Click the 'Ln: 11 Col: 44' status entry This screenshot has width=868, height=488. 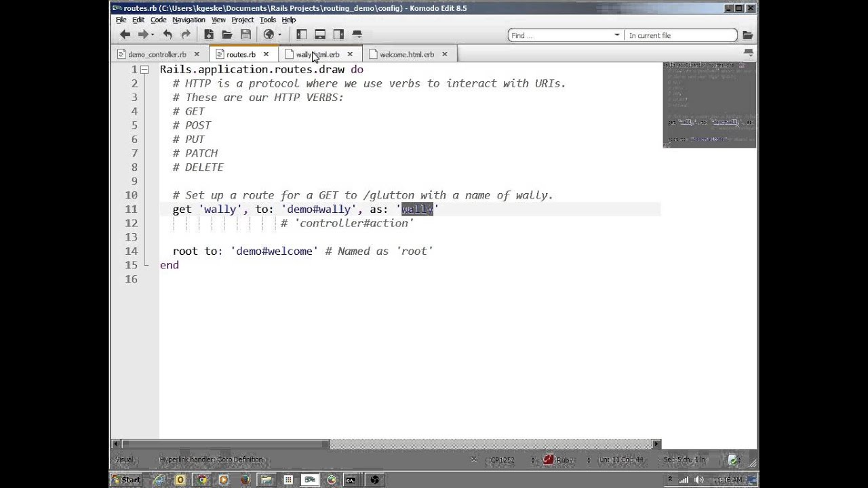pyautogui.click(x=620, y=460)
